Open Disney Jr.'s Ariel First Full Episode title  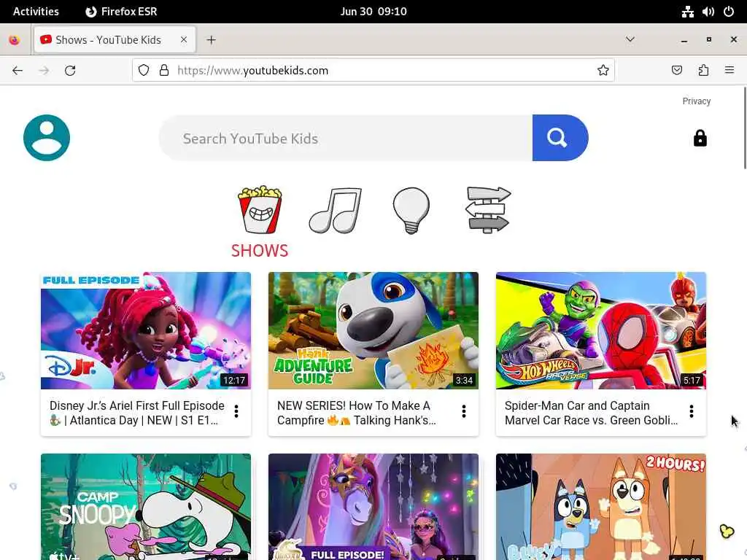pos(137,413)
